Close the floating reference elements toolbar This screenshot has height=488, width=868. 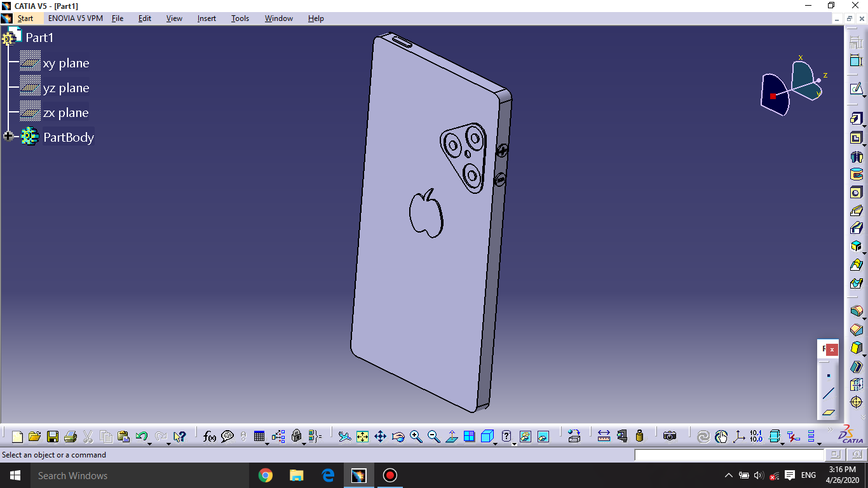[x=832, y=349]
